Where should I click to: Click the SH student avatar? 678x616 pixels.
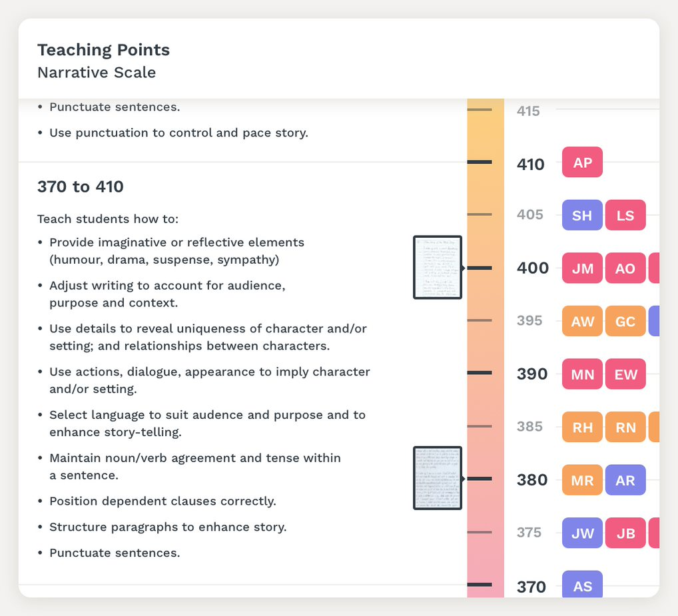581,214
